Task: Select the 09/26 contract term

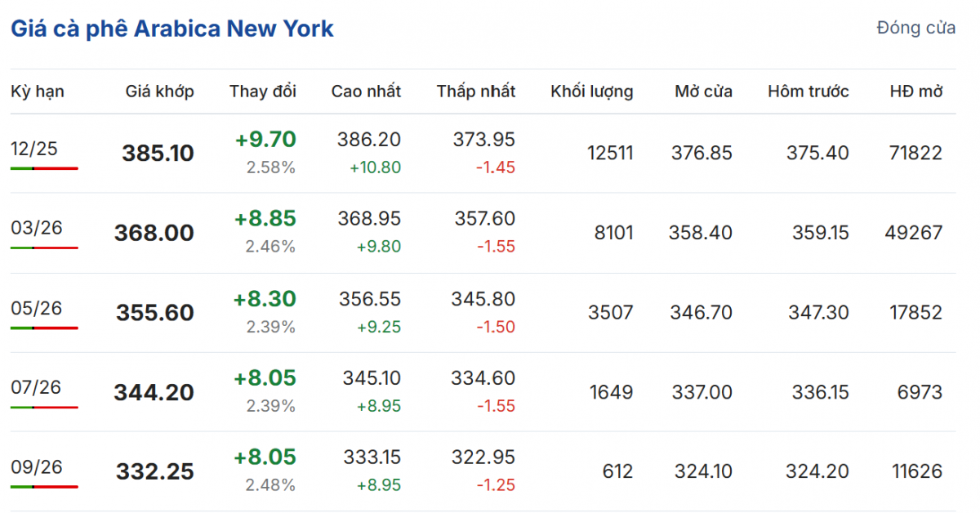Action: tap(36, 467)
